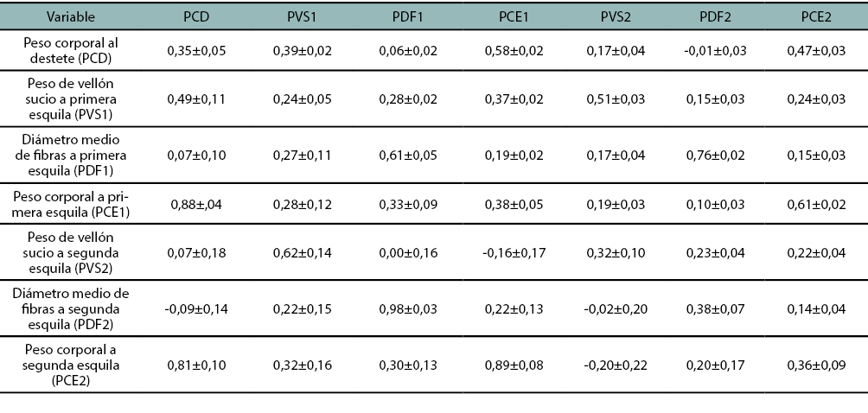Select the "Peso de vellón sucio a primera esquila" row label

pyautogui.click(x=72, y=98)
